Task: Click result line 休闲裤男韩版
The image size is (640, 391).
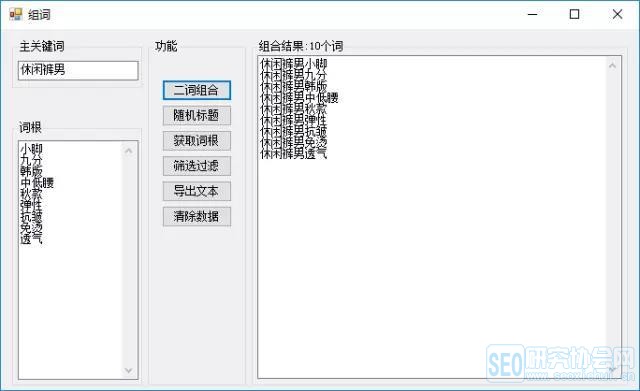Action: tap(294, 86)
